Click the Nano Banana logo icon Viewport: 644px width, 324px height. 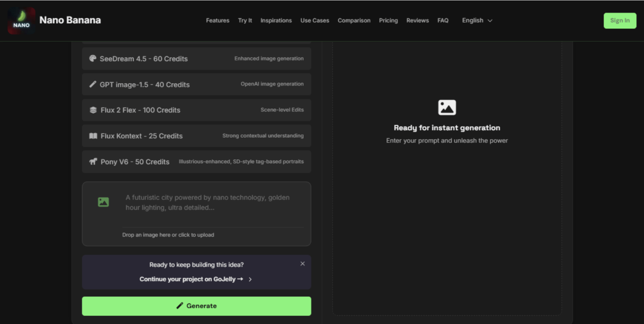tap(21, 21)
